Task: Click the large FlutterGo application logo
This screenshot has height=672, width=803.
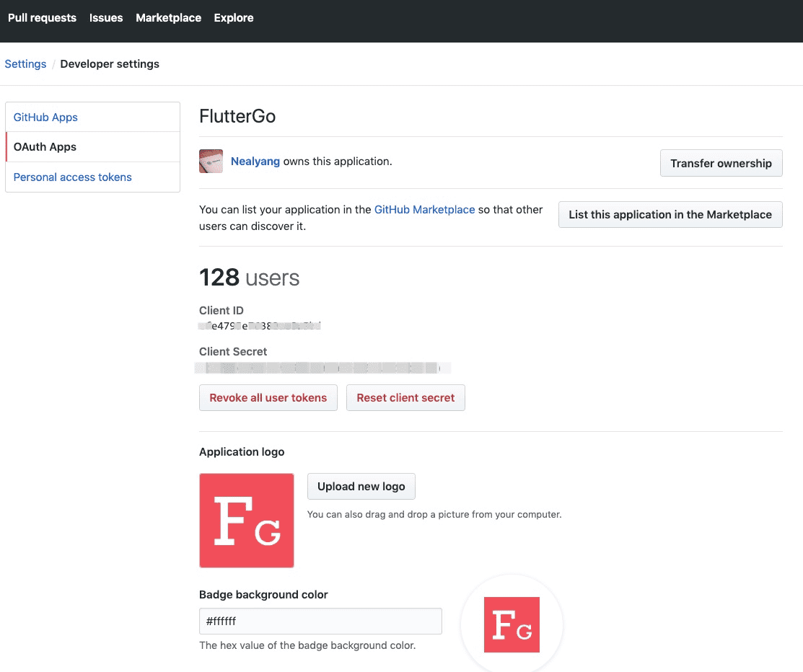Action: point(247,521)
